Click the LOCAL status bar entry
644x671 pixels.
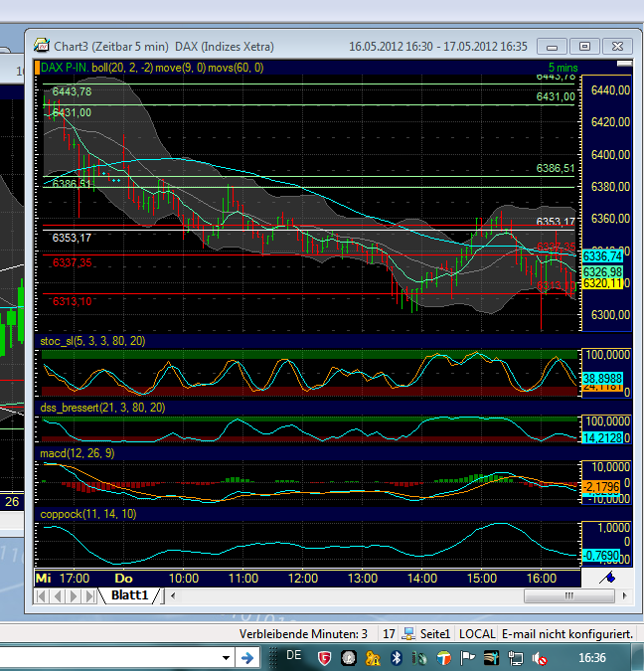point(477,634)
